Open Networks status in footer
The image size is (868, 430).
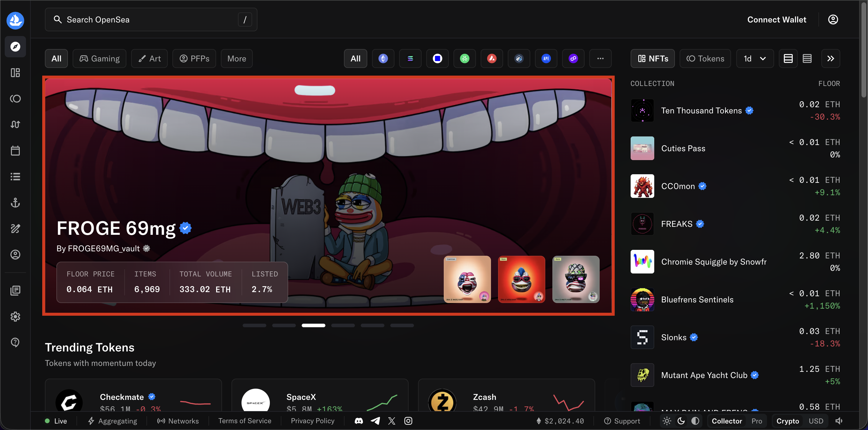point(178,421)
